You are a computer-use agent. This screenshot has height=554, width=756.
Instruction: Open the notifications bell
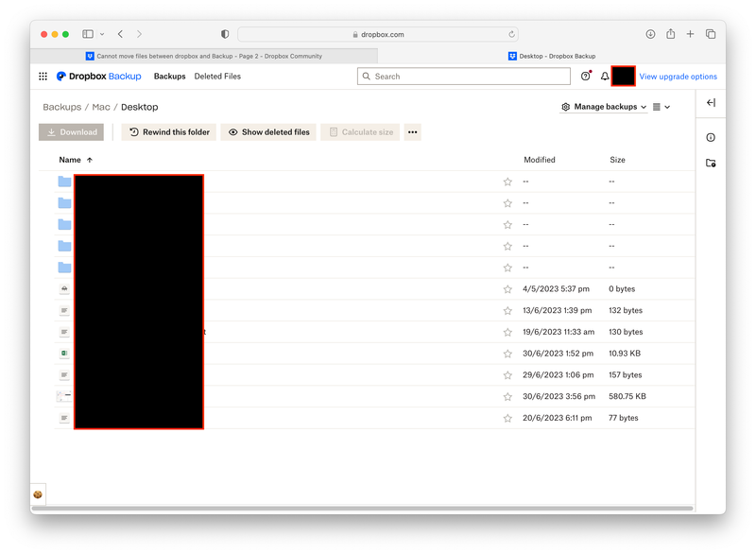click(605, 77)
